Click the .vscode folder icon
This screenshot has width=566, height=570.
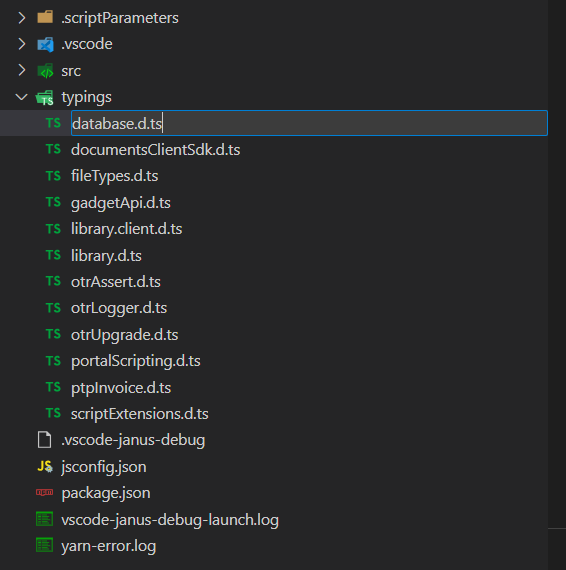pos(45,44)
